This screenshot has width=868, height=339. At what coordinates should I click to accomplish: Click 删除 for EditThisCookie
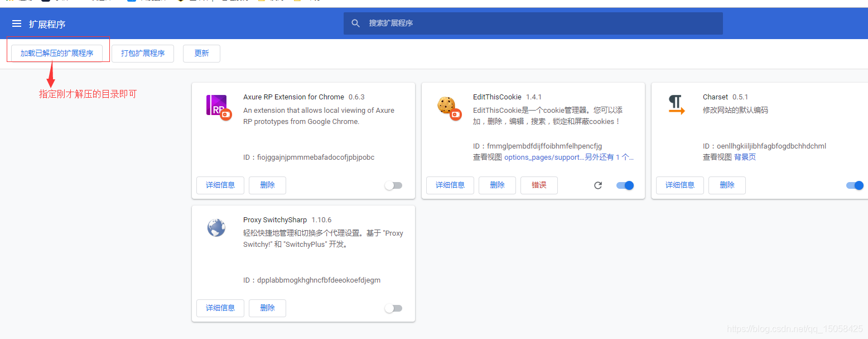pyautogui.click(x=497, y=185)
